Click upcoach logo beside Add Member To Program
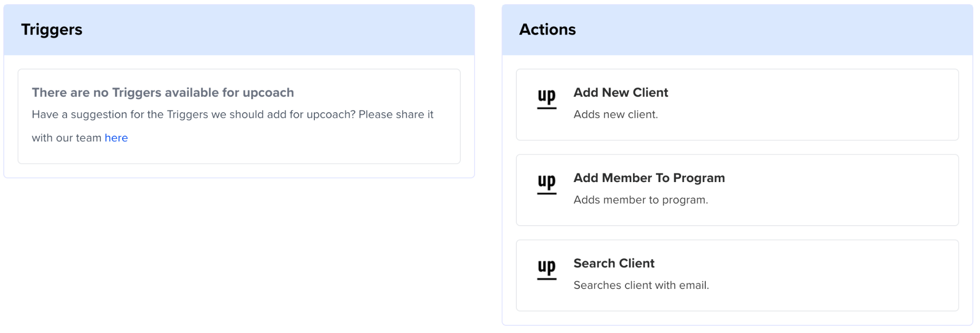 [x=546, y=183]
